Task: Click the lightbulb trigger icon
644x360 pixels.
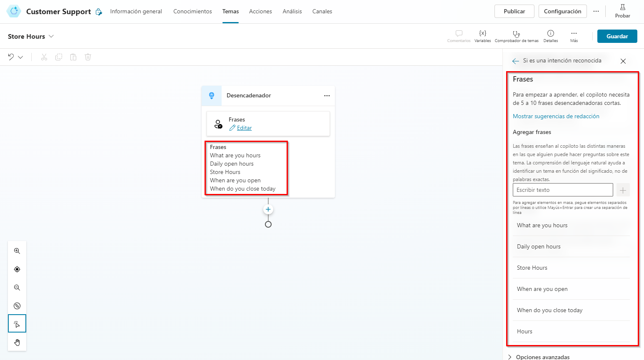Action: [212, 96]
